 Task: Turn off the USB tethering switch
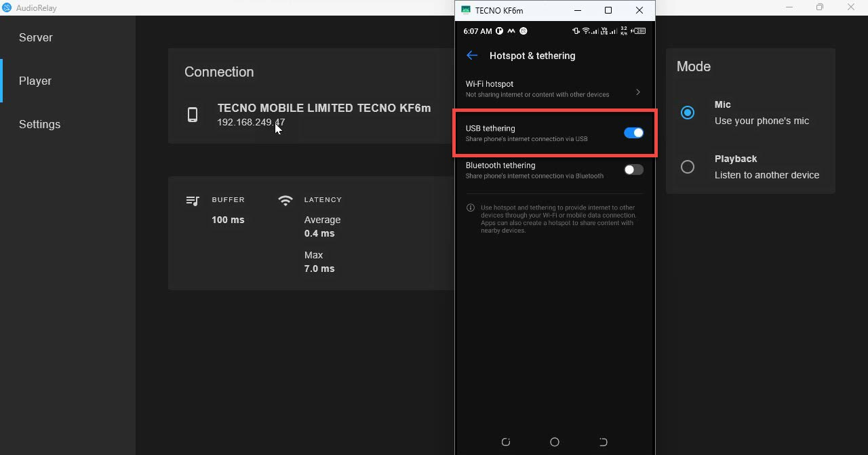click(633, 133)
